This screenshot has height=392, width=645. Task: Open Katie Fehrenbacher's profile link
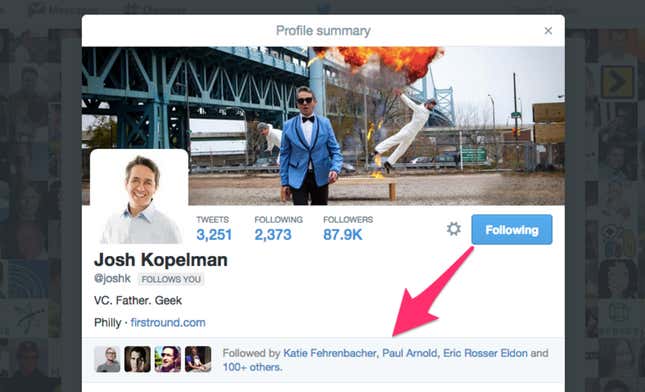[329, 353]
